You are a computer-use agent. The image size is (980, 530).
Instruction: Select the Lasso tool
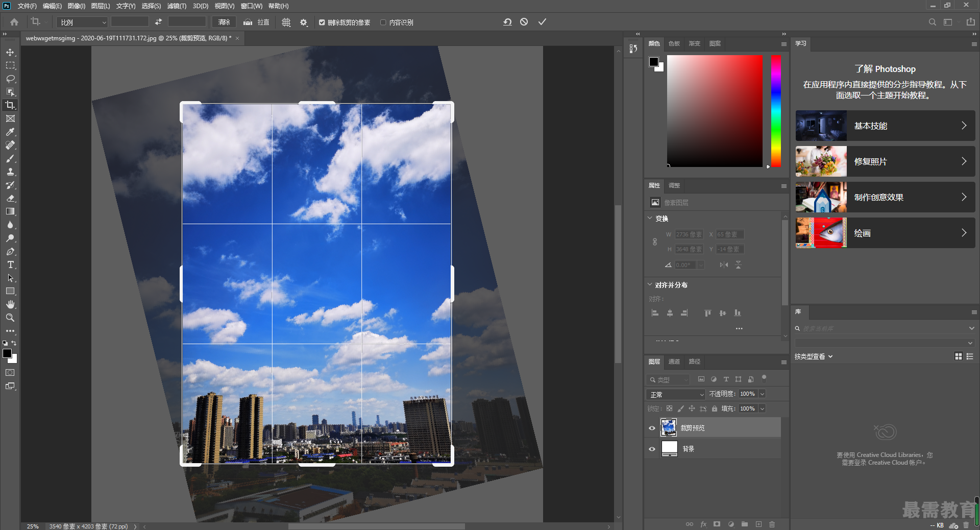(x=10, y=79)
